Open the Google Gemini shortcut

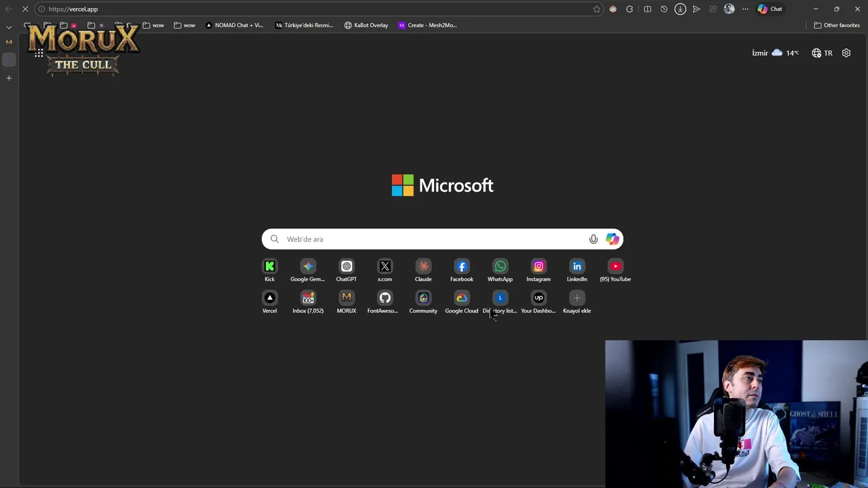(x=308, y=270)
